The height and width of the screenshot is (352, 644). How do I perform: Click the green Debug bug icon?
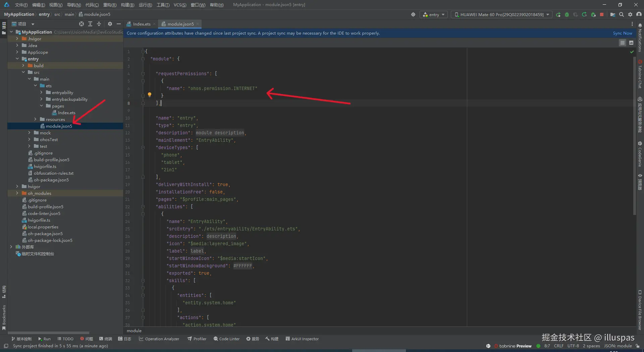click(567, 14)
